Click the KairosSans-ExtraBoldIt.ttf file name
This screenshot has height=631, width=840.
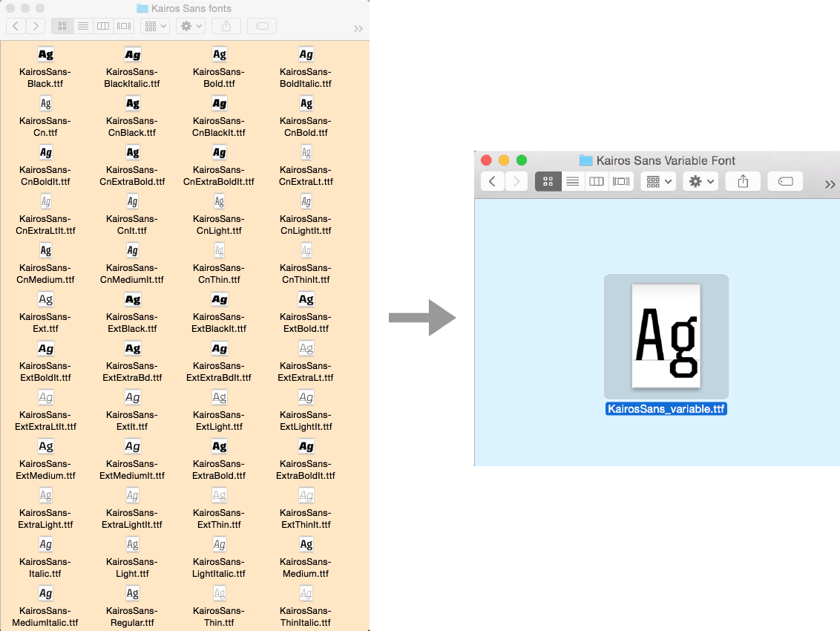[306, 470]
